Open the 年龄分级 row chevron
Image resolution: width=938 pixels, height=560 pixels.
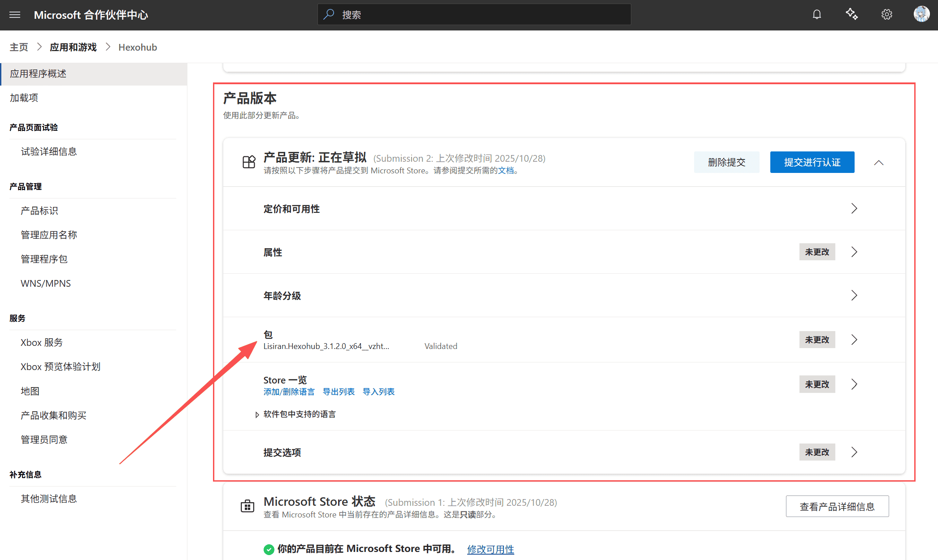pyautogui.click(x=854, y=296)
